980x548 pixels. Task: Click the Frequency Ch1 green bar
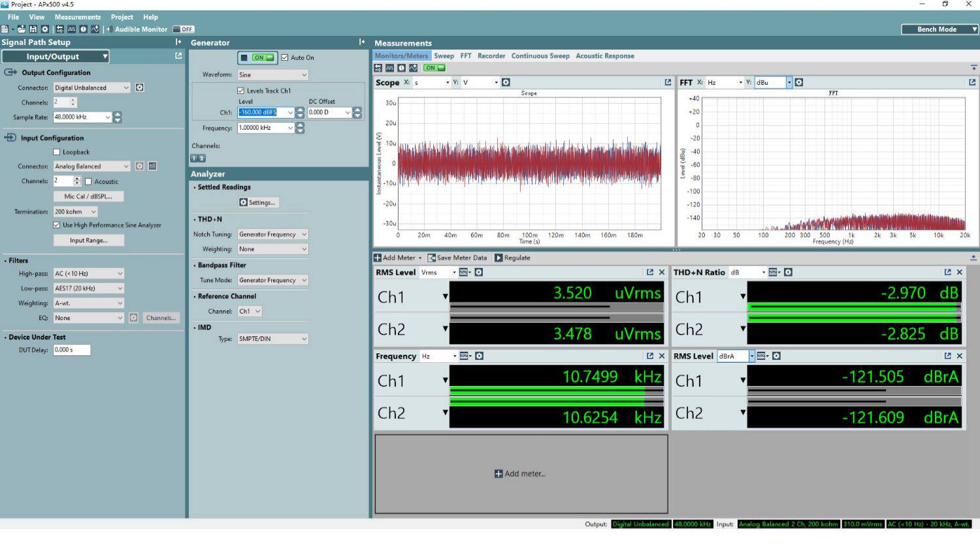[557, 391]
